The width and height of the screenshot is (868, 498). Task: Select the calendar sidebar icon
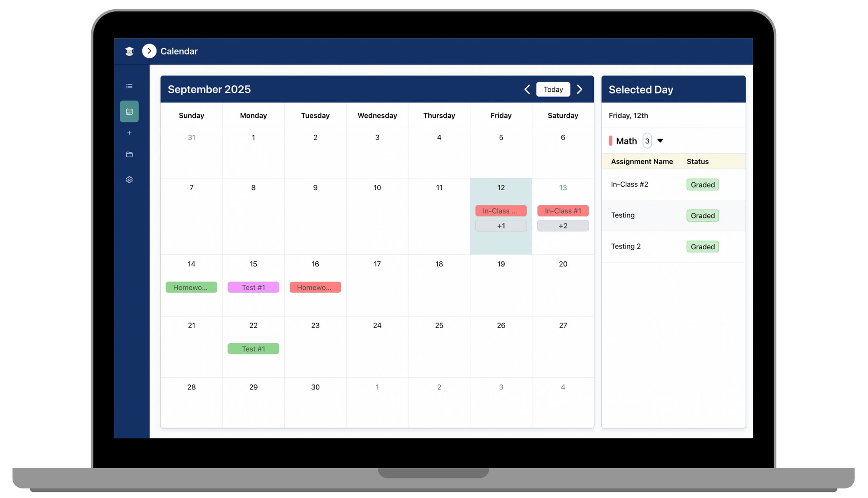129,111
